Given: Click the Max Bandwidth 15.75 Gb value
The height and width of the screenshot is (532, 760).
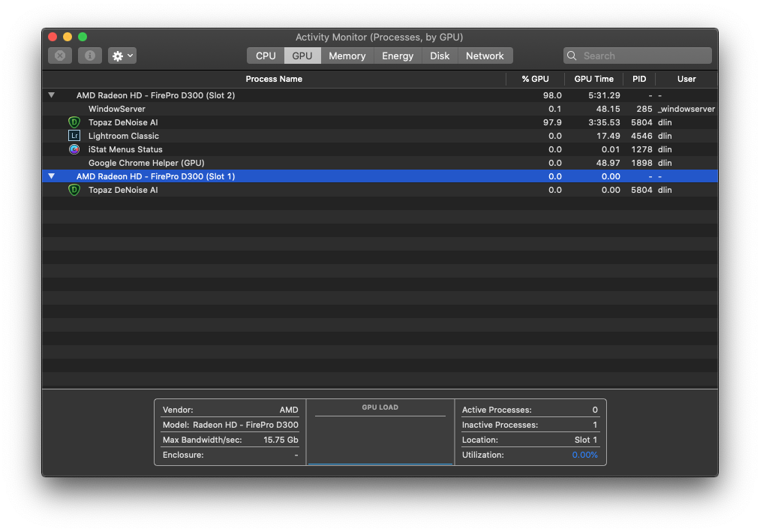Looking at the screenshot, I should click(x=281, y=440).
